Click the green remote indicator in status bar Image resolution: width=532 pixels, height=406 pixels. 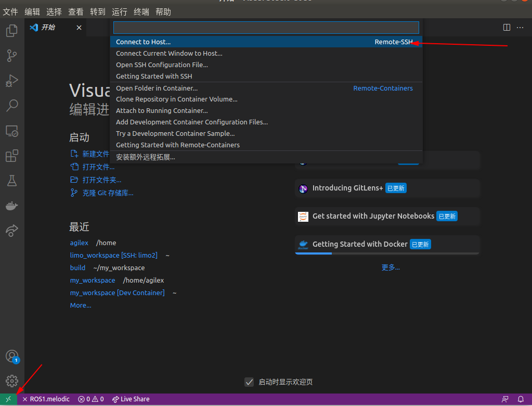(8, 399)
